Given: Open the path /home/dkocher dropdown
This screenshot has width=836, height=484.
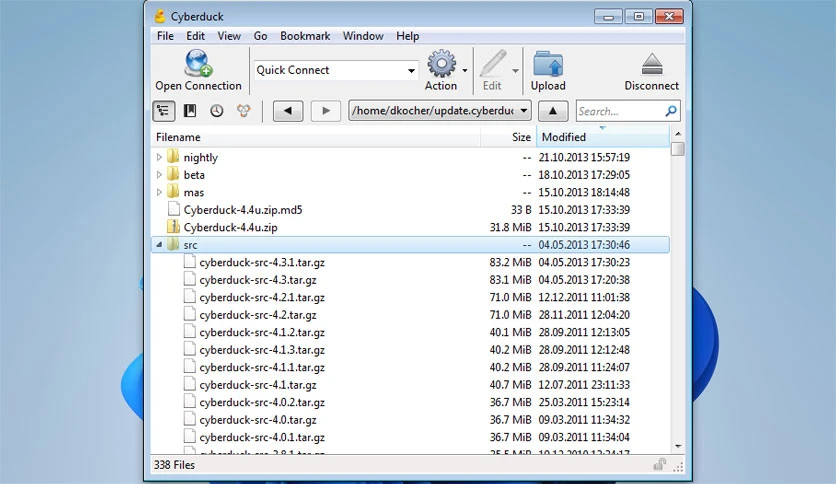Looking at the screenshot, I should (x=524, y=111).
